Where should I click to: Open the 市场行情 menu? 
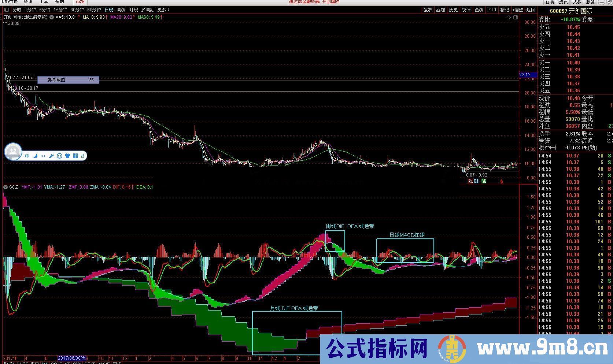(x=9, y=2)
